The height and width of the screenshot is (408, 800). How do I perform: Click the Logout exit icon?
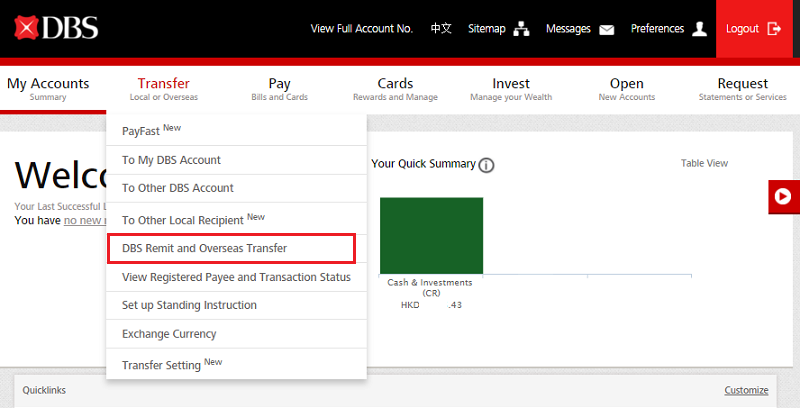coord(773,29)
